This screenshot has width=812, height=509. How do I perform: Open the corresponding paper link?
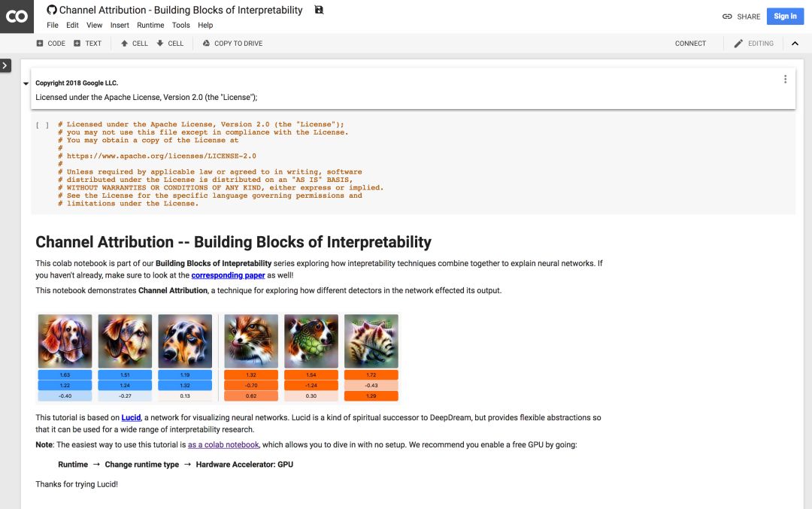click(228, 275)
